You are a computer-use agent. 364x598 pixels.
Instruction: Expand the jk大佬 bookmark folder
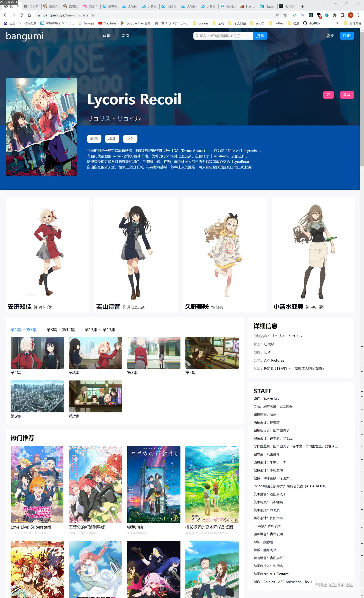click(x=257, y=23)
